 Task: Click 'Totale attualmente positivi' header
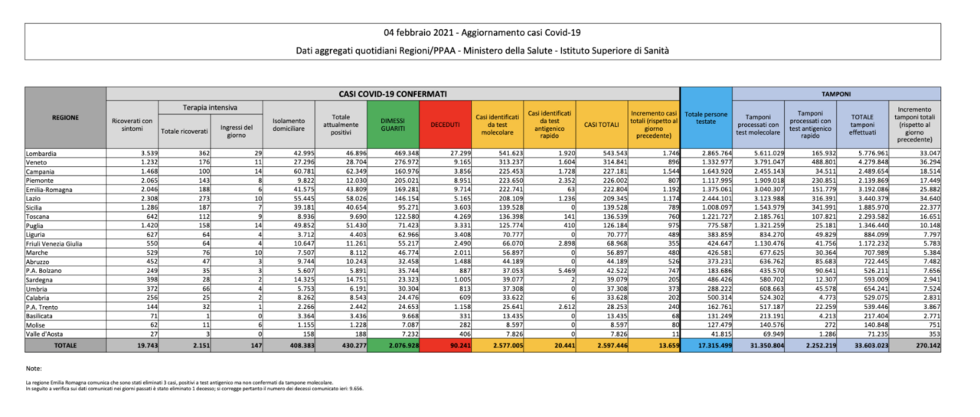click(340, 123)
